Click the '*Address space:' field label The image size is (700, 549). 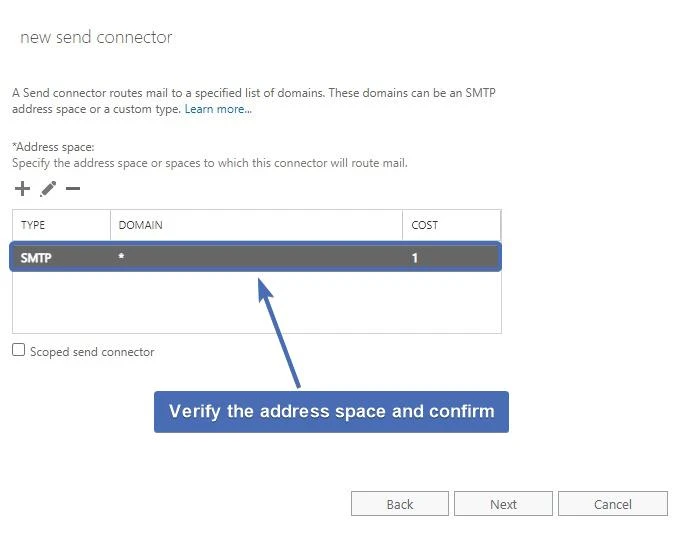53,147
